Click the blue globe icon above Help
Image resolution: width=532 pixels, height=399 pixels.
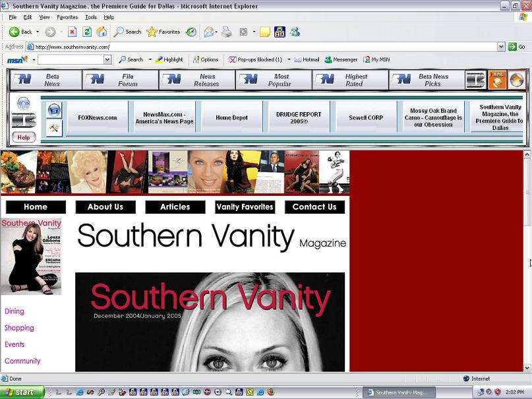tap(24, 103)
